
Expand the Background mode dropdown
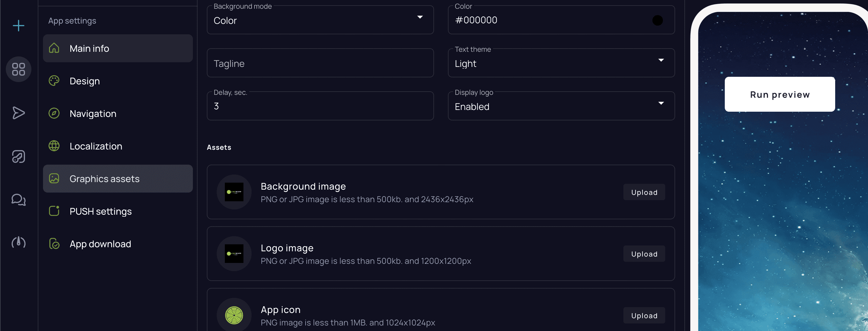[421, 19]
